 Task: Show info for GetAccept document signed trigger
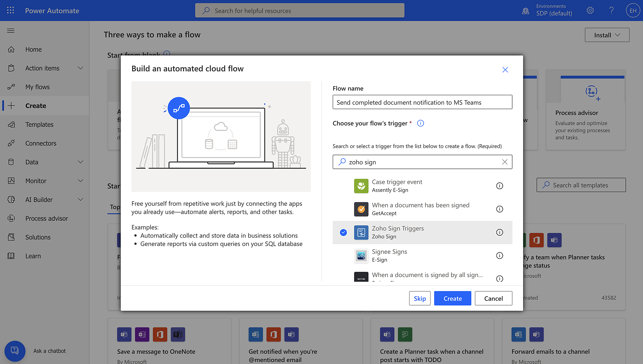(x=500, y=209)
